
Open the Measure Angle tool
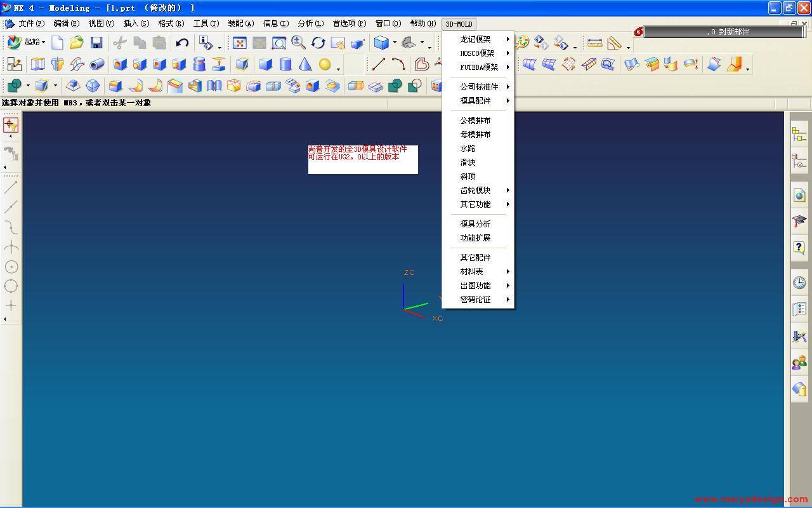pos(614,43)
